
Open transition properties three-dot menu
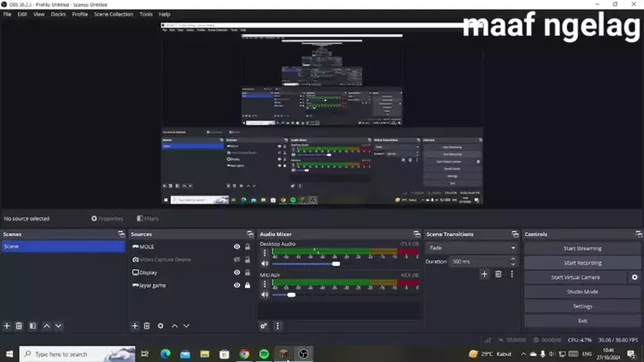point(512,274)
